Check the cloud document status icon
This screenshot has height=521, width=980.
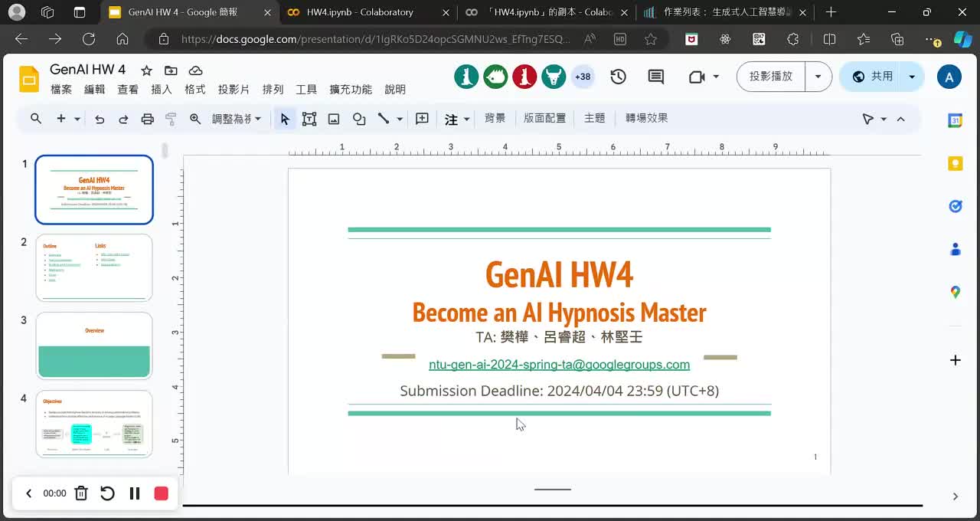pos(195,70)
